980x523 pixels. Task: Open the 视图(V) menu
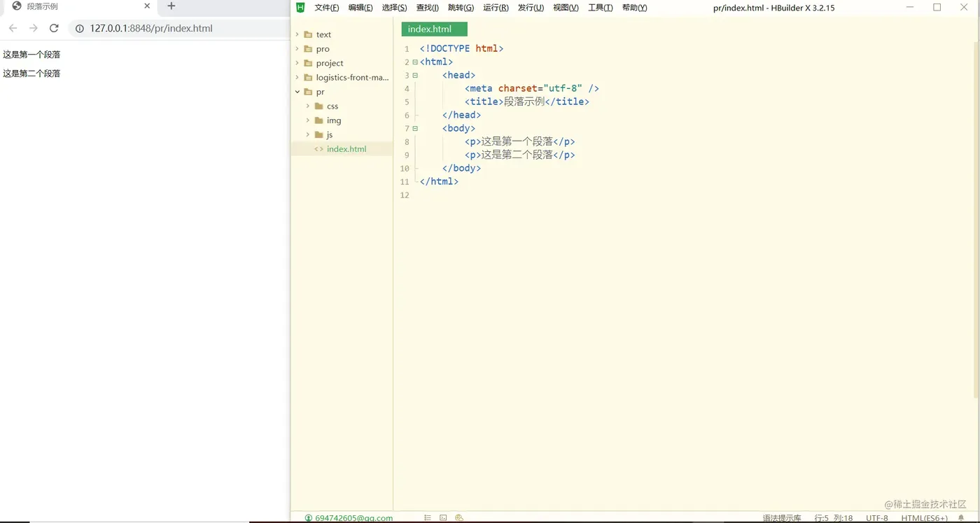(x=566, y=8)
